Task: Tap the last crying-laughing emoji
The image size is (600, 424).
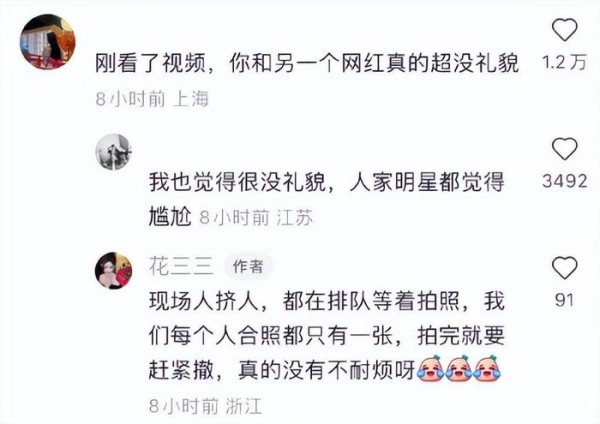Action: (x=488, y=368)
